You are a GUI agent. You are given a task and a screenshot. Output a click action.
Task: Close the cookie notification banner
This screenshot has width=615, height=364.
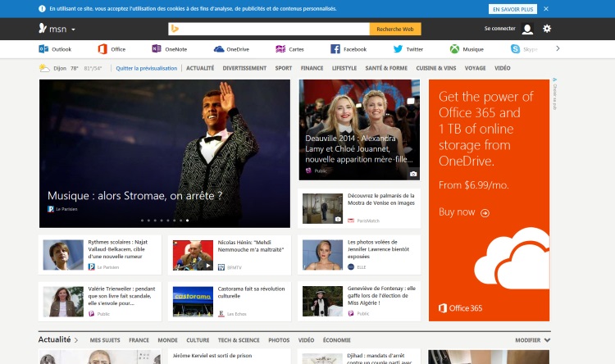(x=546, y=9)
